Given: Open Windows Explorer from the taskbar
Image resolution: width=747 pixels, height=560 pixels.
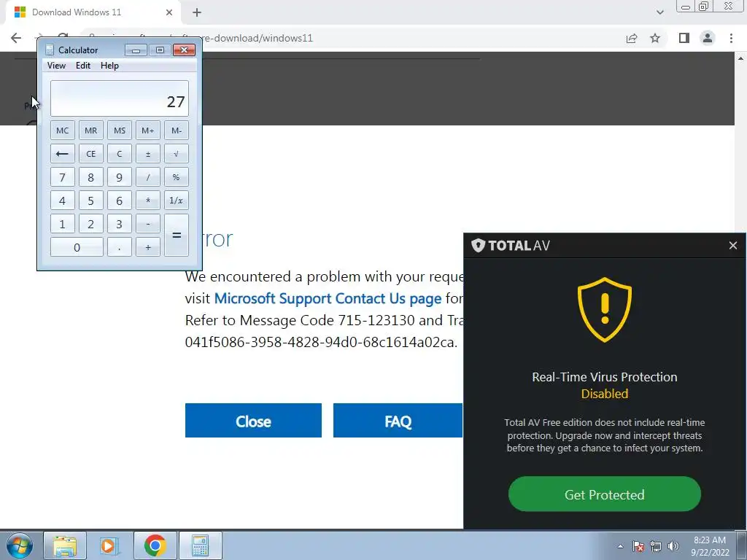Looking at the screenshot, I should [65, 545].
